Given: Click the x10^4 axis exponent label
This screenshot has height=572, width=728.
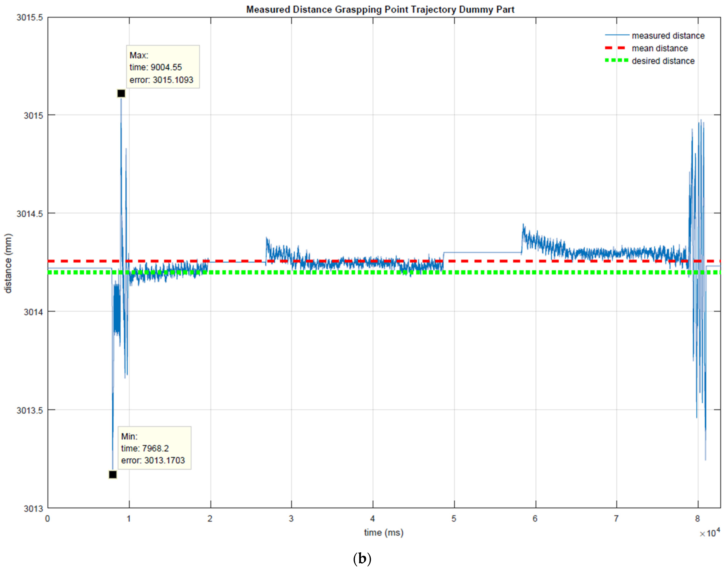Looking at the screenshot, I should click(x=710, y=533).
